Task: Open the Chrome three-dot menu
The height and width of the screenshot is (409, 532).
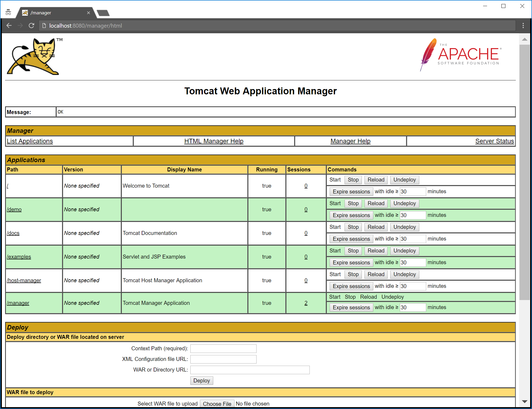Action: [523, 26]
